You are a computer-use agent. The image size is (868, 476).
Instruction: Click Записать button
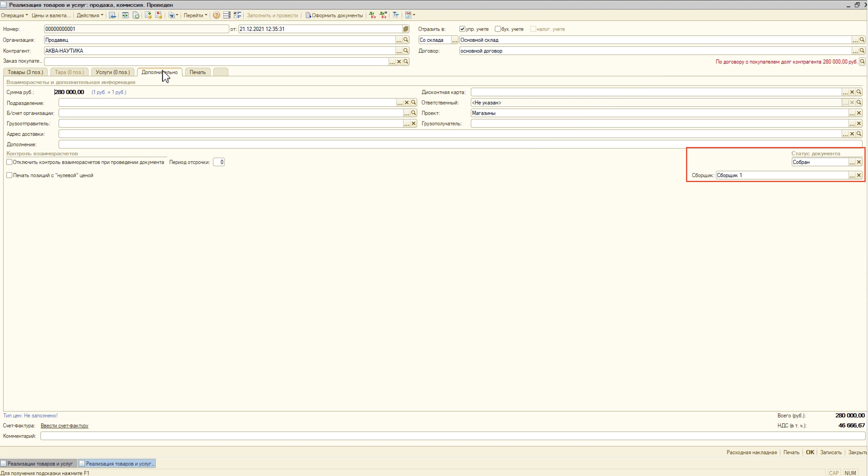(831, 452)
